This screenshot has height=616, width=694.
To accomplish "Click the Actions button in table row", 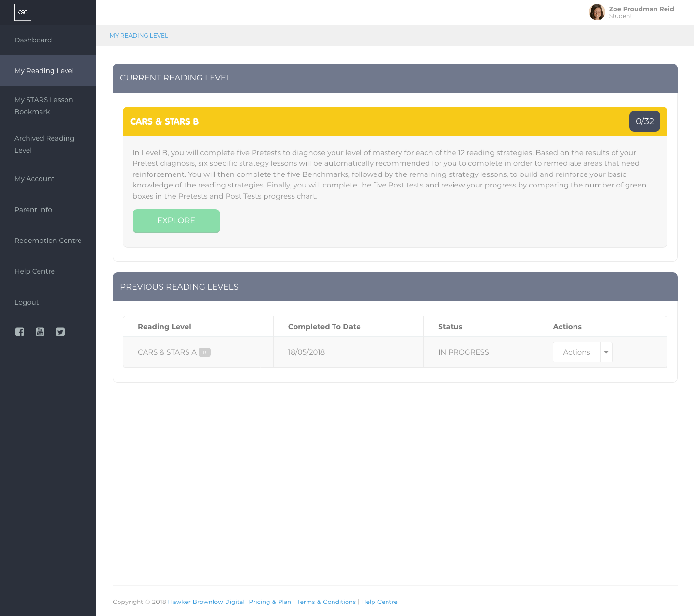I will click(576, 352).
